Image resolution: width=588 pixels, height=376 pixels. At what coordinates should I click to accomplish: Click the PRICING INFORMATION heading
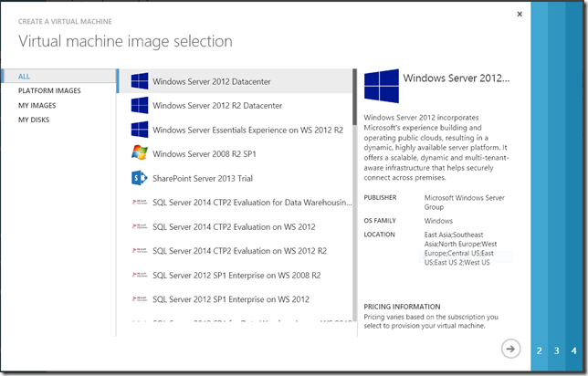tap(402, 307)
